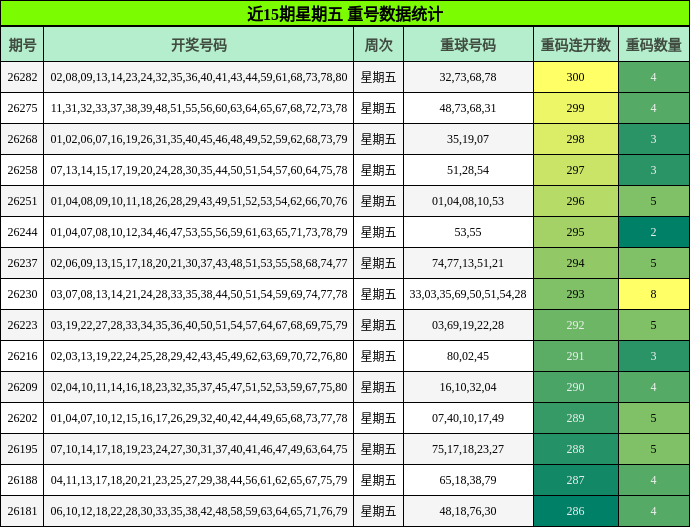Click the 重码数量 cell showing 2
Viewport: 690px width, 527px height.
point(654,232)
